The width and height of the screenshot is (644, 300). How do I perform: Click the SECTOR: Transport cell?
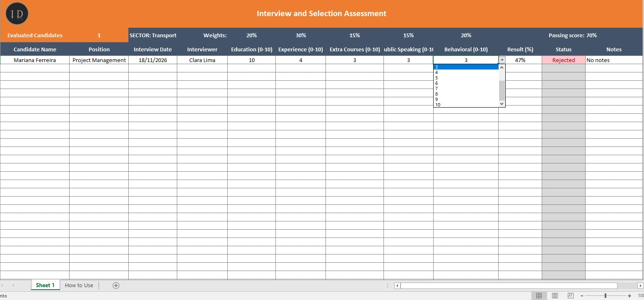(x=153, y=35)
